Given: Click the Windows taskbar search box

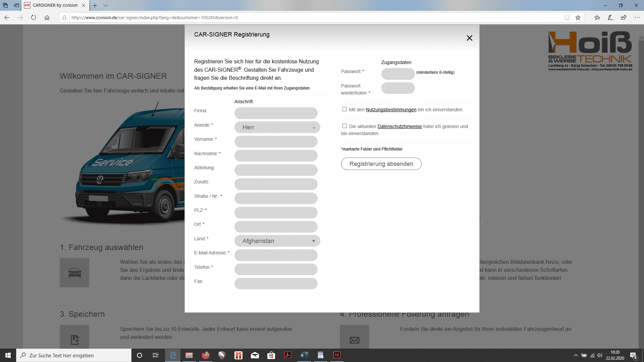Looking at the screenshot, I should pyautogui.click(x=74, y=355).
